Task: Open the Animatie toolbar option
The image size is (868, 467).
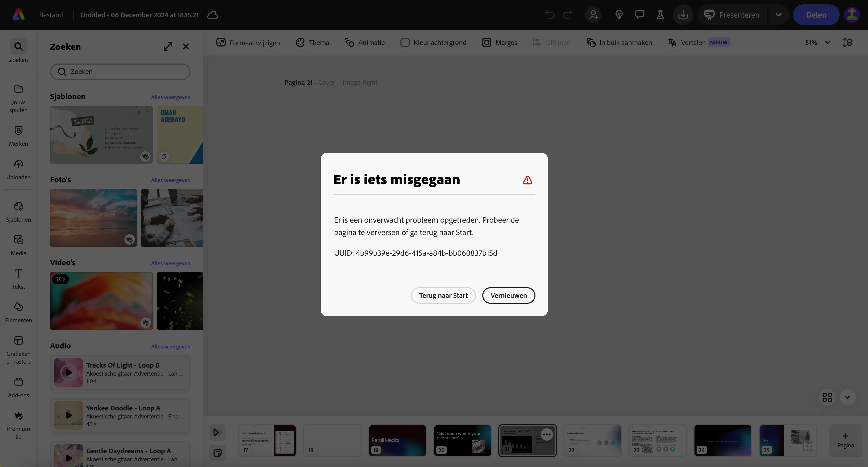Action: pyautogui.click(x=365, y=42)
